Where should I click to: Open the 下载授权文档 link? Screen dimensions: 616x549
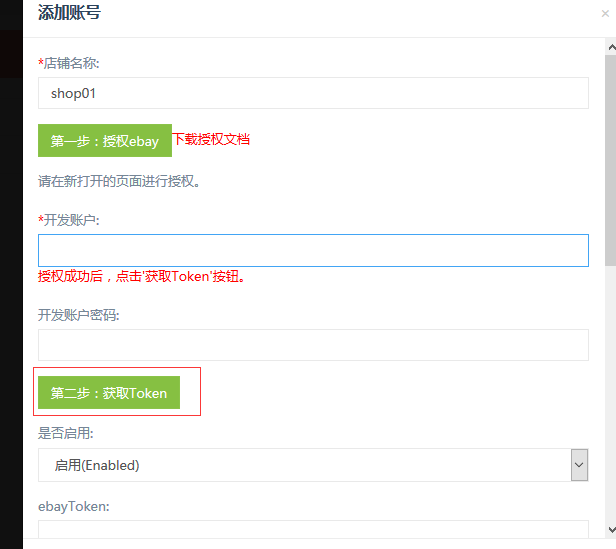click(211, 139)
